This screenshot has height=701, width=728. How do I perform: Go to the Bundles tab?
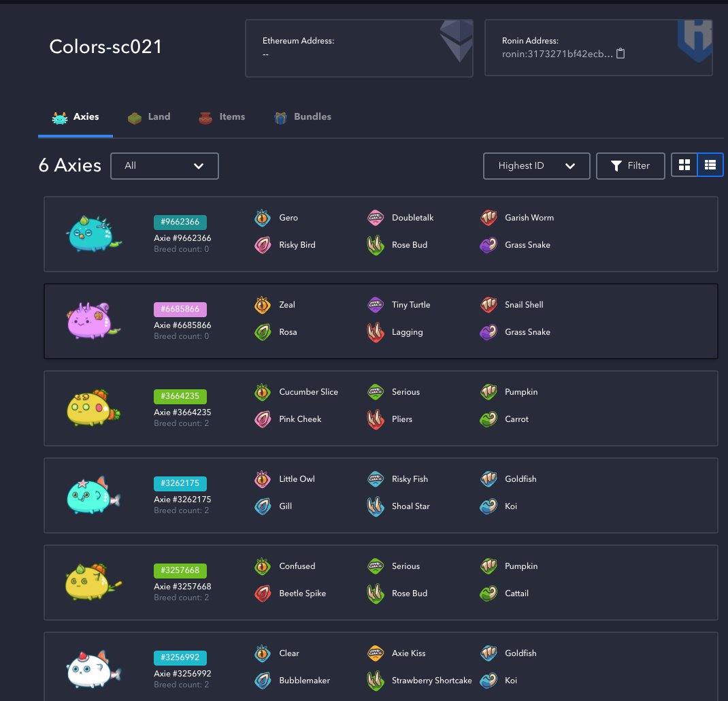coord(302,117)
